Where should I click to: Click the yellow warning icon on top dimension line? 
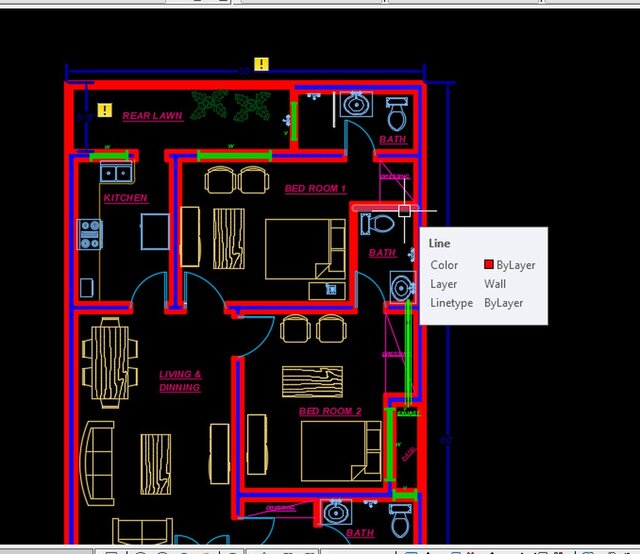point(261,64)
